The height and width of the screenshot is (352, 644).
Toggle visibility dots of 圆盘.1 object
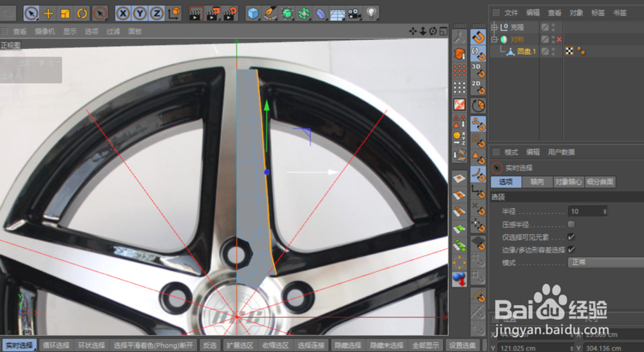(x=553, y=52)
